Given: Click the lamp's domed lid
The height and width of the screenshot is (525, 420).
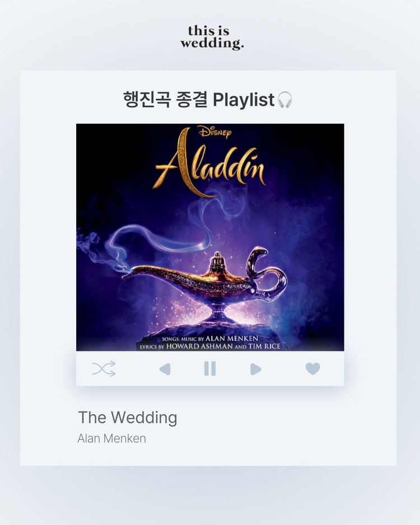Looking at the screenshot, I should pos(218,263).
